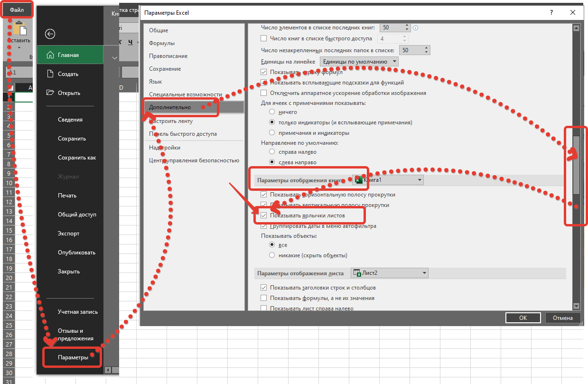This screenshot has height=384, width=588.
Task: Click scroll down arrow in options pane
Action: pyautogui.click(x=576, y=306)
